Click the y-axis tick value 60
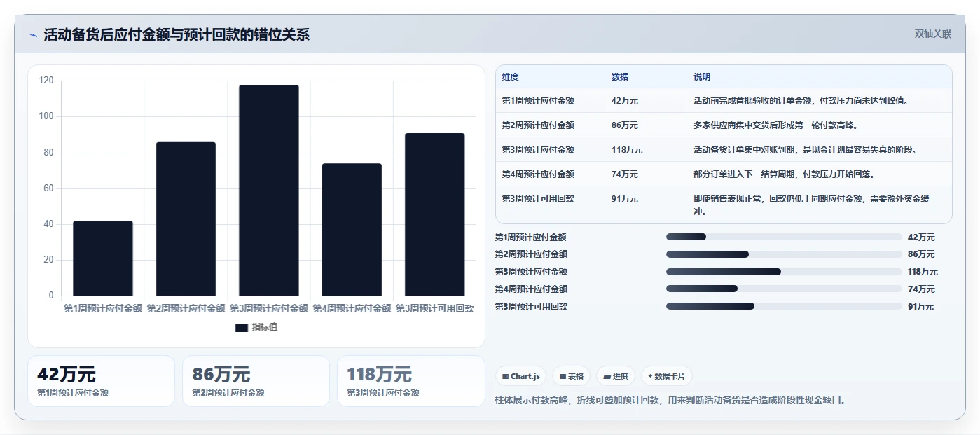 click(48, 188)
